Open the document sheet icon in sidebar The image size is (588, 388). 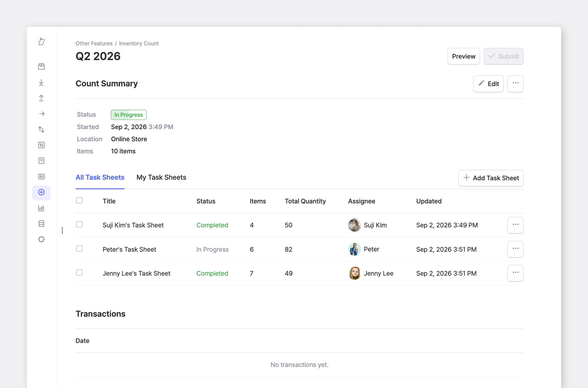41,161
